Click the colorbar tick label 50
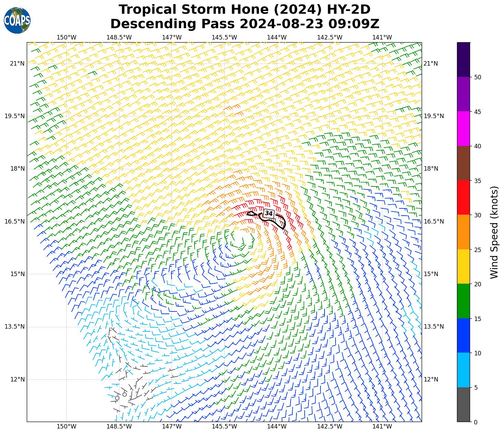 (477, 77)
